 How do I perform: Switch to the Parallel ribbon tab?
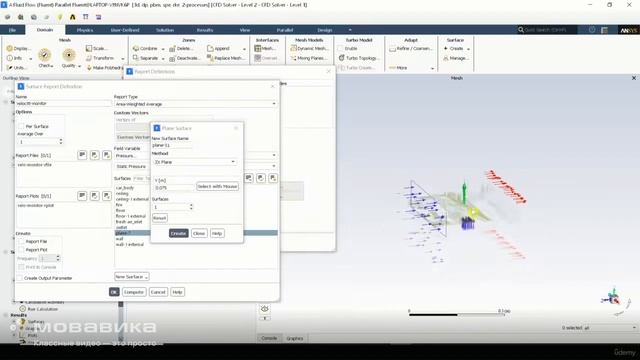click(285, 30)
